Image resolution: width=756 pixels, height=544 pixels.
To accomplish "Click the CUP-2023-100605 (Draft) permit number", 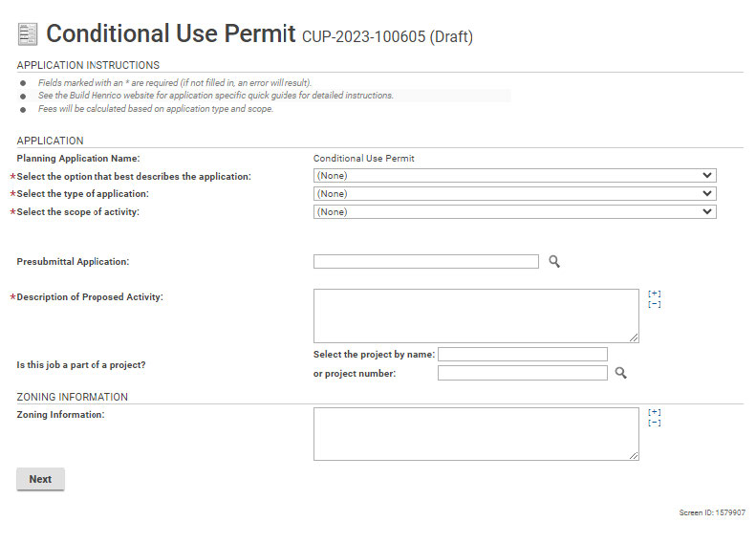I will [387, 37].
